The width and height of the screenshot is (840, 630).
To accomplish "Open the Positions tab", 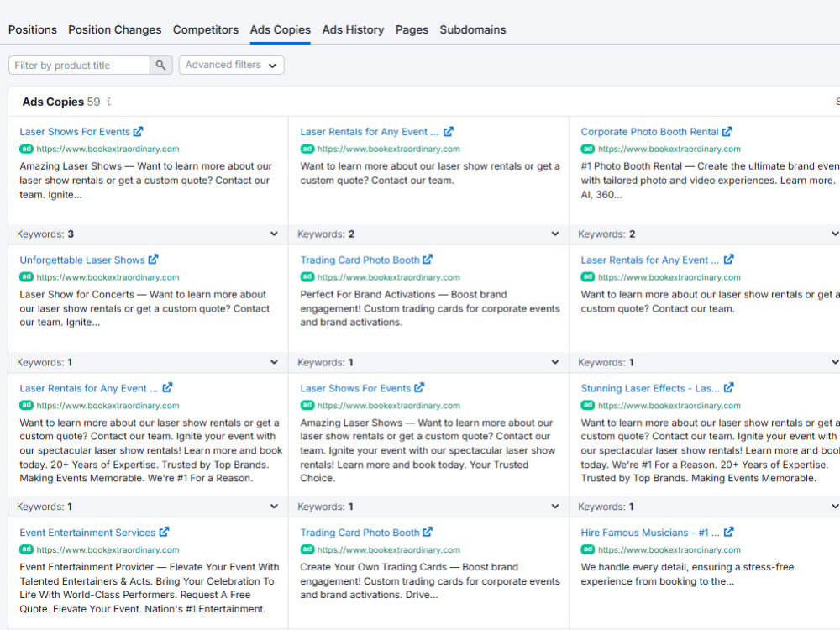I will (32, 29).
